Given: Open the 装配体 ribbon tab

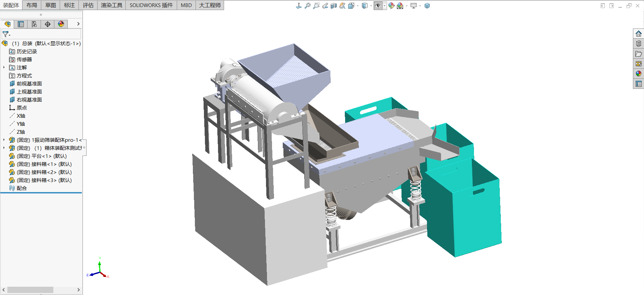Looking at the screenshot, I should click(11, 5).
